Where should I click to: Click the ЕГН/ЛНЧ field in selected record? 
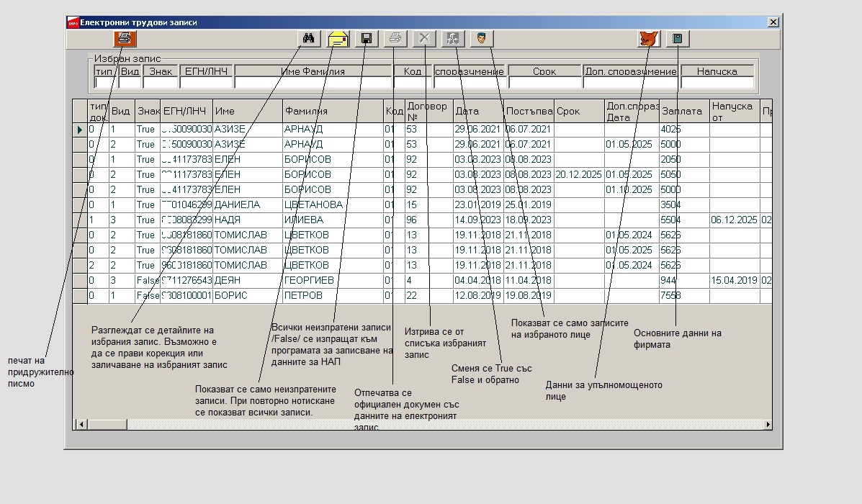point(206,83)
